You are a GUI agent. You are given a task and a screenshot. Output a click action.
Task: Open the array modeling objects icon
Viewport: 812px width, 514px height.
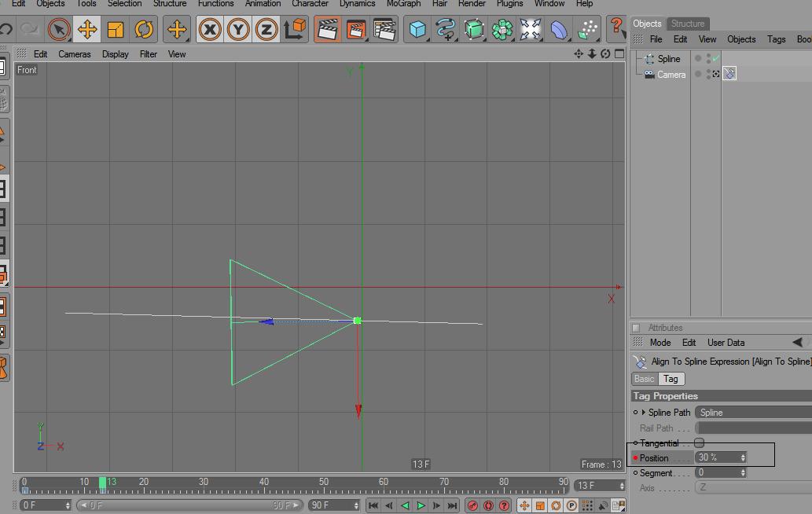(502, 30)
